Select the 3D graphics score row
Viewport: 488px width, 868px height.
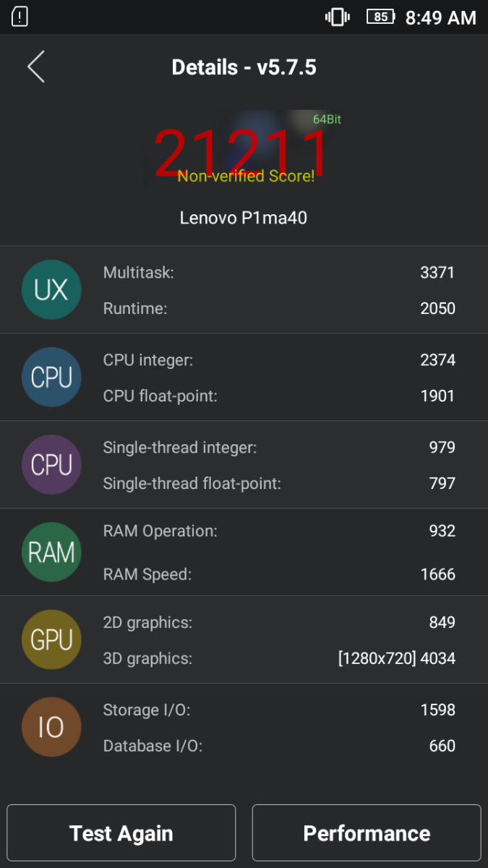tap(279, 658)
